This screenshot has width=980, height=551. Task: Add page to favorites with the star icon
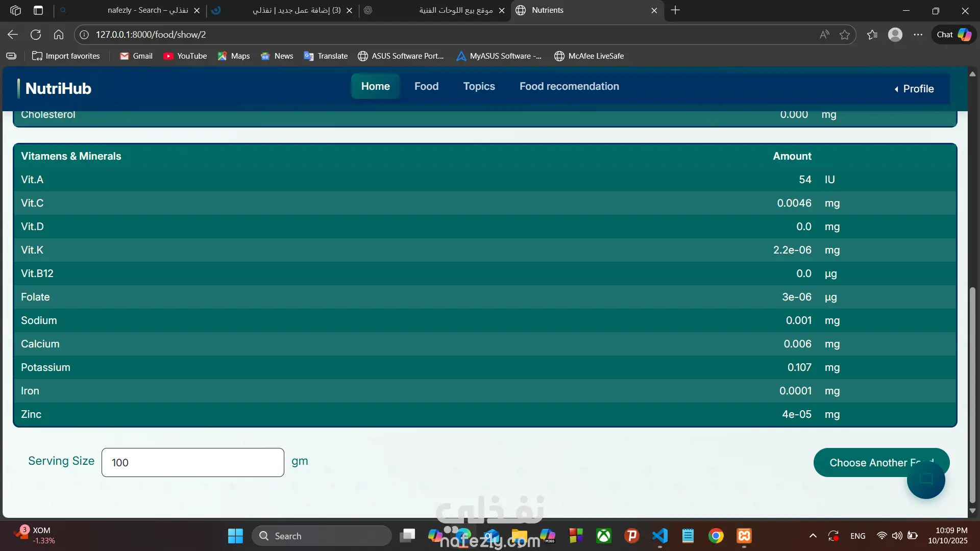click(x=845, y=35)
